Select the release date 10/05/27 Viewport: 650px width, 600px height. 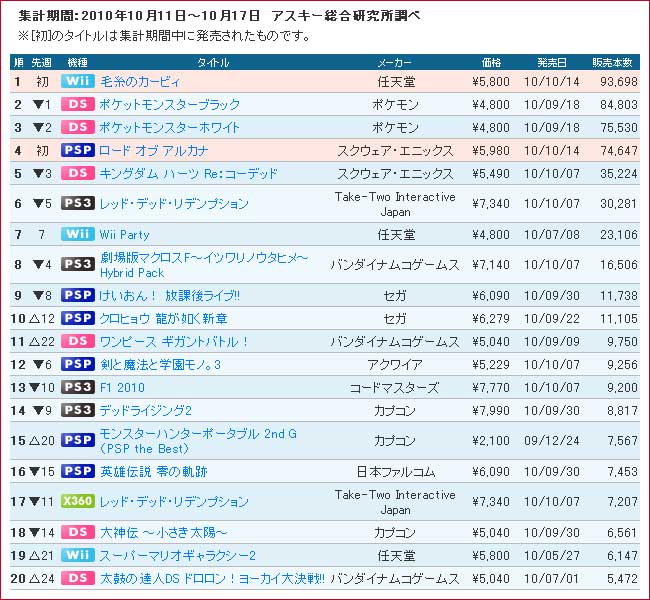click(x=552, y=556)
